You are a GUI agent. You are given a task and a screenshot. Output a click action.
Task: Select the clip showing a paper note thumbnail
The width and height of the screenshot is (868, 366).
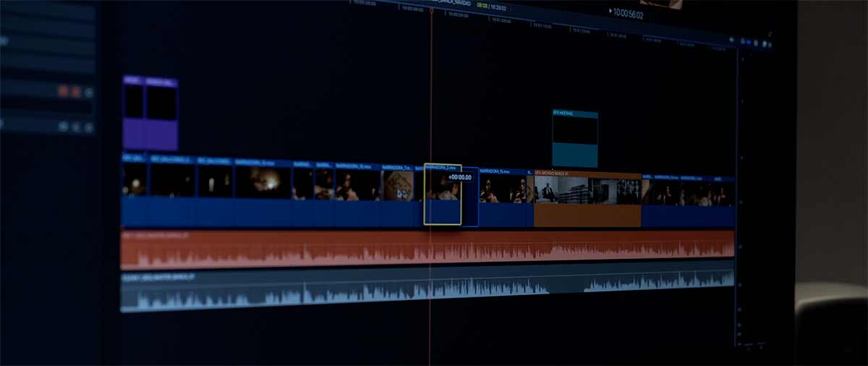pyautogui.click(x=398, y=195)
